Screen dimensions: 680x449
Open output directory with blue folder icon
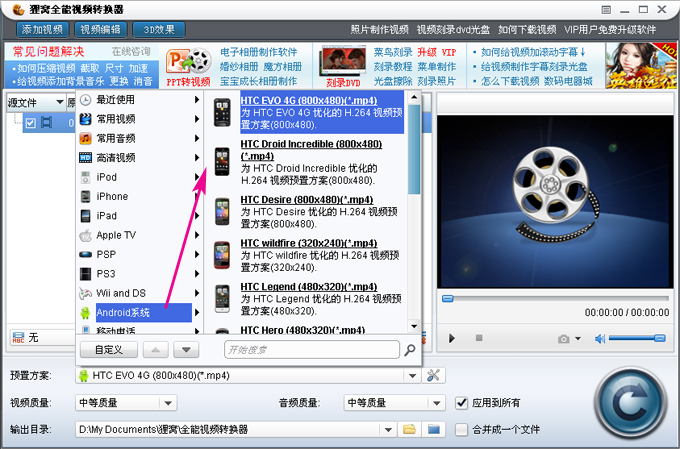(434, 430)
